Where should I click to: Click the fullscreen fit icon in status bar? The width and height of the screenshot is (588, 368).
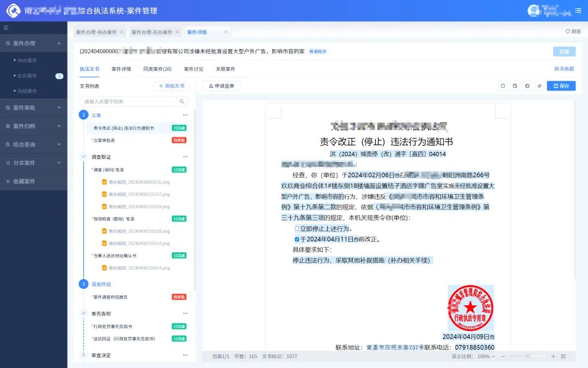coord(563,357)
